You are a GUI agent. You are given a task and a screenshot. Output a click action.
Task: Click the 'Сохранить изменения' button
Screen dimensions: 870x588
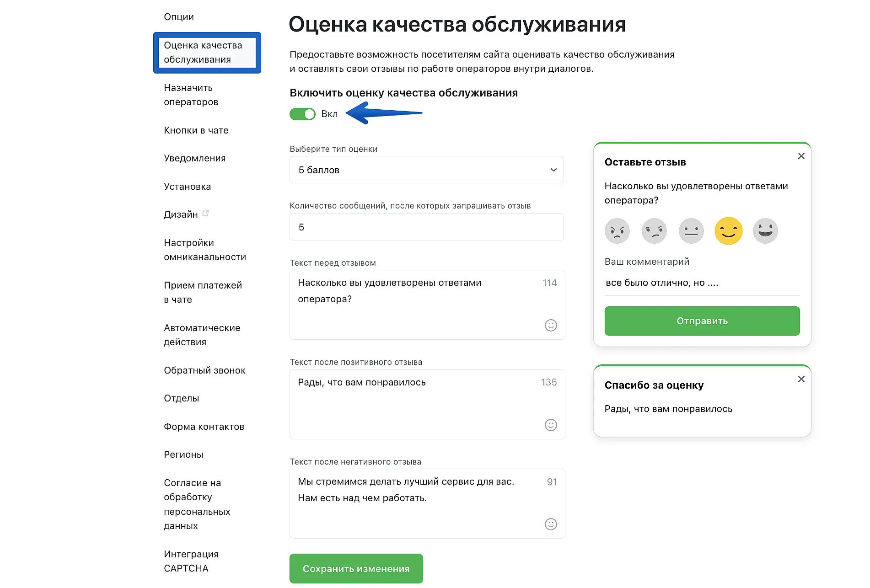(x=356, y=568)
